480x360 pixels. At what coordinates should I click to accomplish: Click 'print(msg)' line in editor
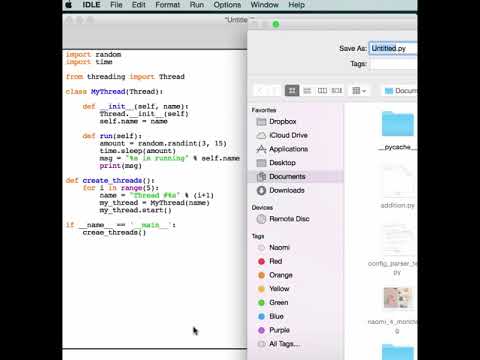(121, 166)
